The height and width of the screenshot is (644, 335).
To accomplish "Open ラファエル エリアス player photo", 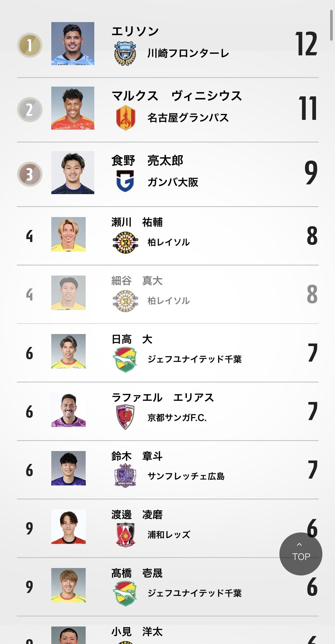I will tap(68, 410).
